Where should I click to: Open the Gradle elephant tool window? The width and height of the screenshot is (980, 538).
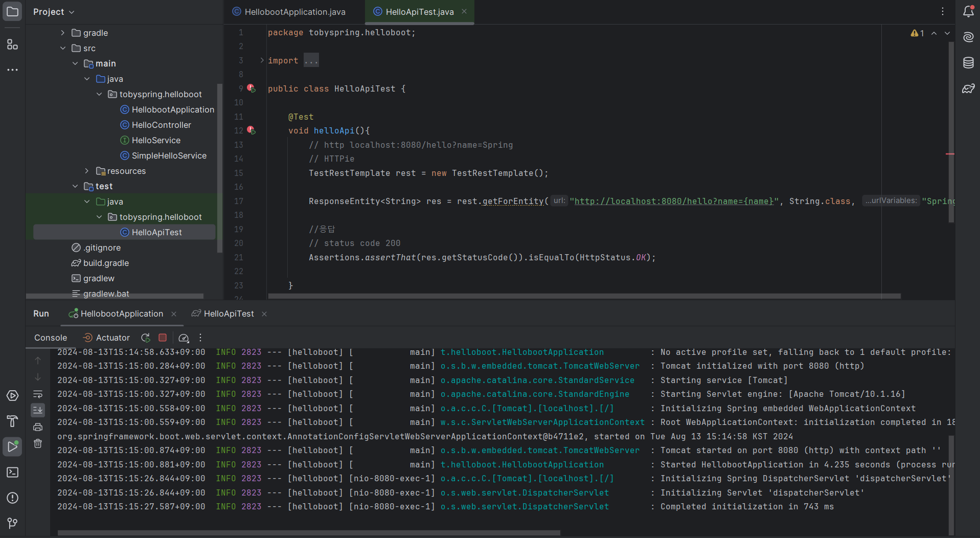tap(968, 88)
